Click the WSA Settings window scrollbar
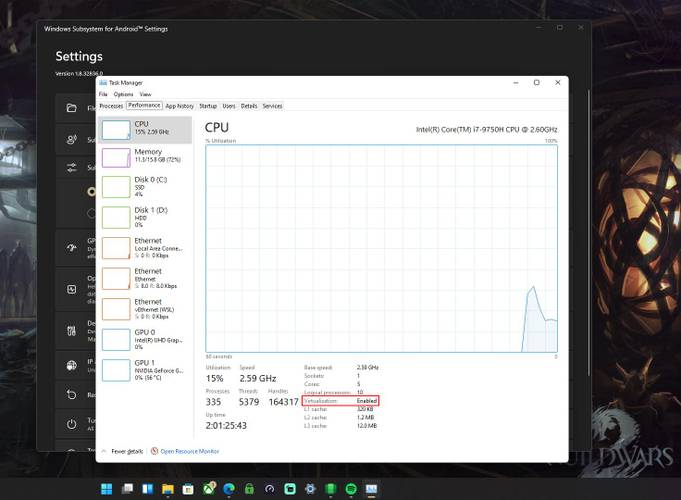This screenshot has width=681, height=500. click(x=588, y=232)
